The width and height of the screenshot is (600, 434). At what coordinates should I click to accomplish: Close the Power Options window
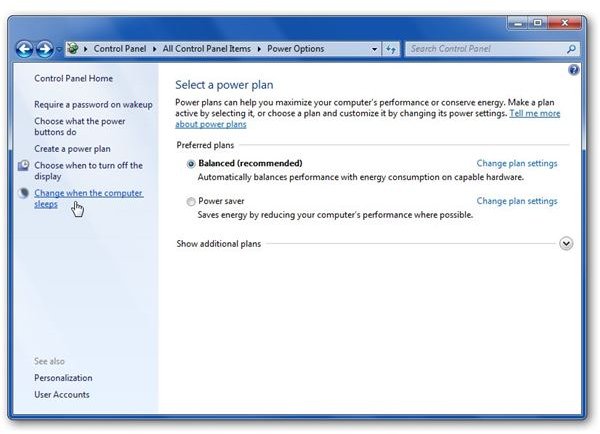pyautogui.click(x=564, y=23)
